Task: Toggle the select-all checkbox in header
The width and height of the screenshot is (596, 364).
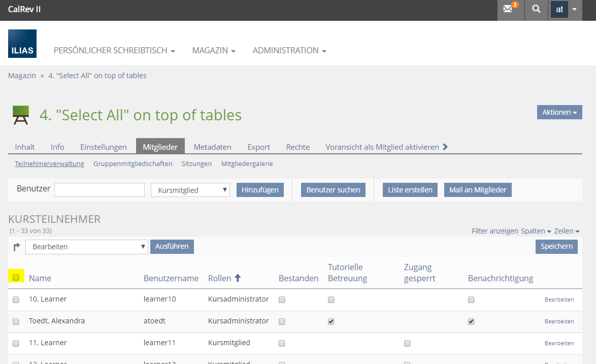Action: (16, 277)
